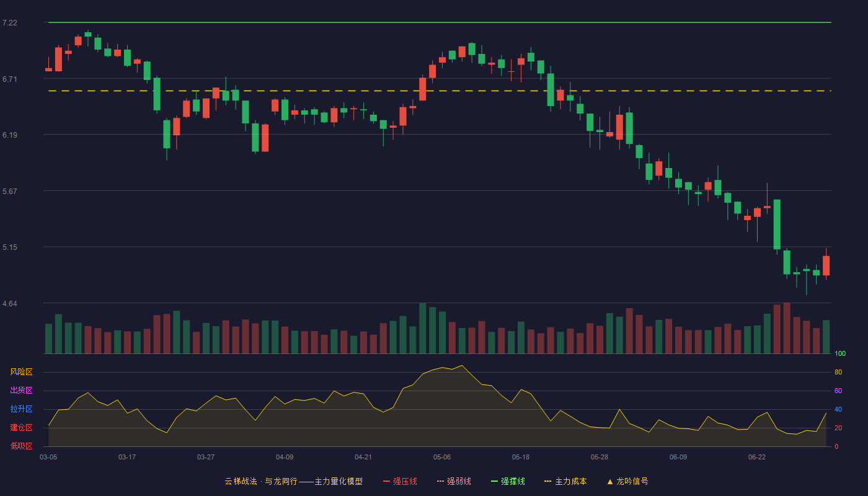Click the 05-18 date label
This screenshot has height=496, width=868.
[521, 457]
